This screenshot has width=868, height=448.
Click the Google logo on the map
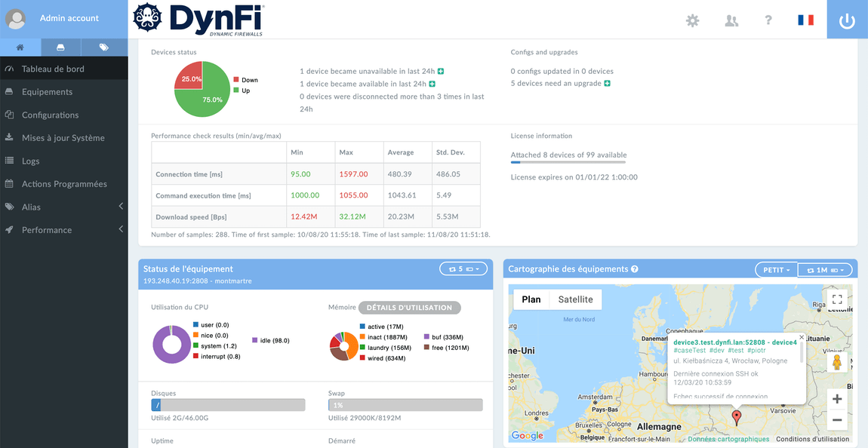527,436
